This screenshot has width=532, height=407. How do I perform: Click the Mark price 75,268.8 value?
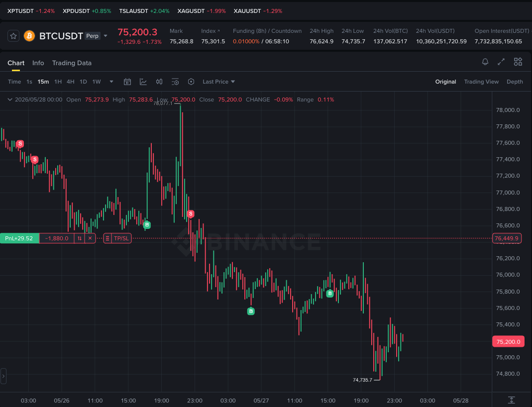[x=182, y=41]
